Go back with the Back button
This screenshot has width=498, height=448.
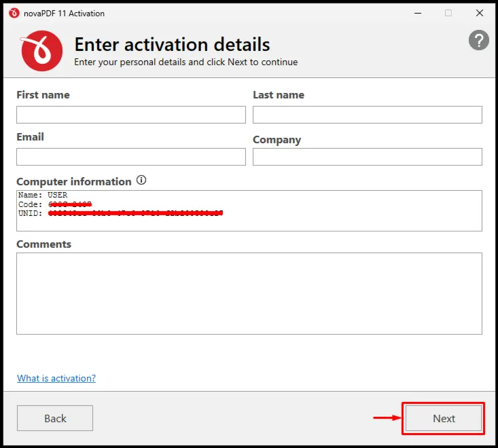click(x=55, y=418)
